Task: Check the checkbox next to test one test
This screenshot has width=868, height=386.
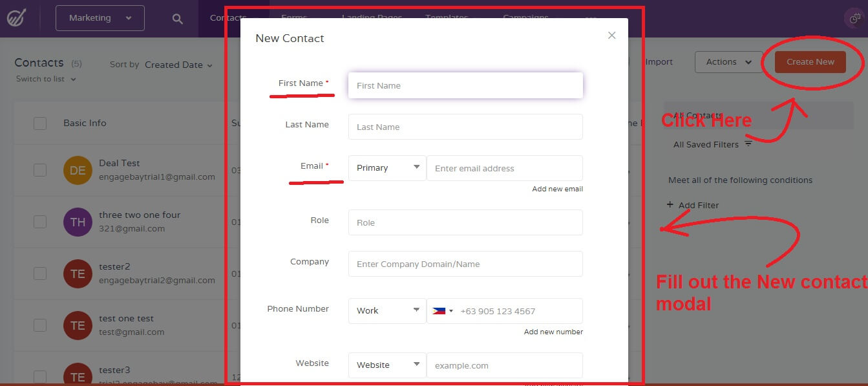Action: (x=40, y=325)
